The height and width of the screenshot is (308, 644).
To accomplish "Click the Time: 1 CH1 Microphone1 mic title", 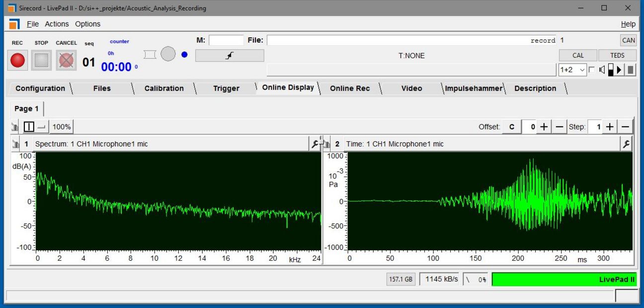I will (x=395, y=144).
